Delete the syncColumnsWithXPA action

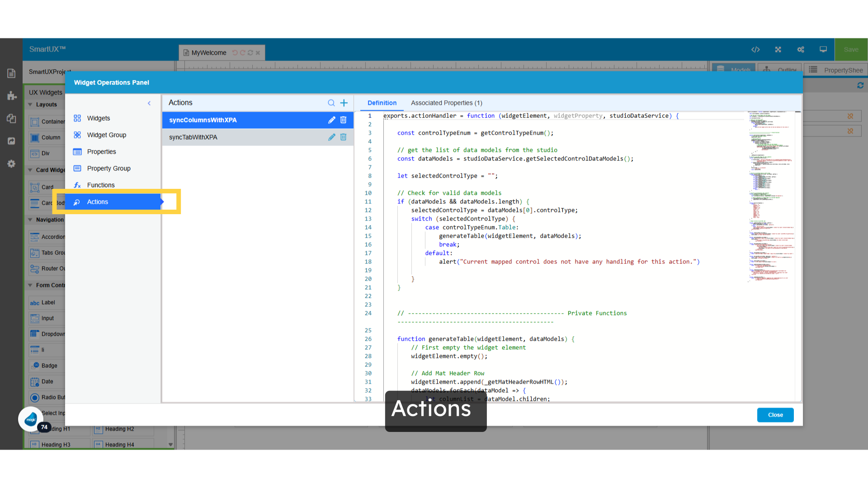coord(343,120)
